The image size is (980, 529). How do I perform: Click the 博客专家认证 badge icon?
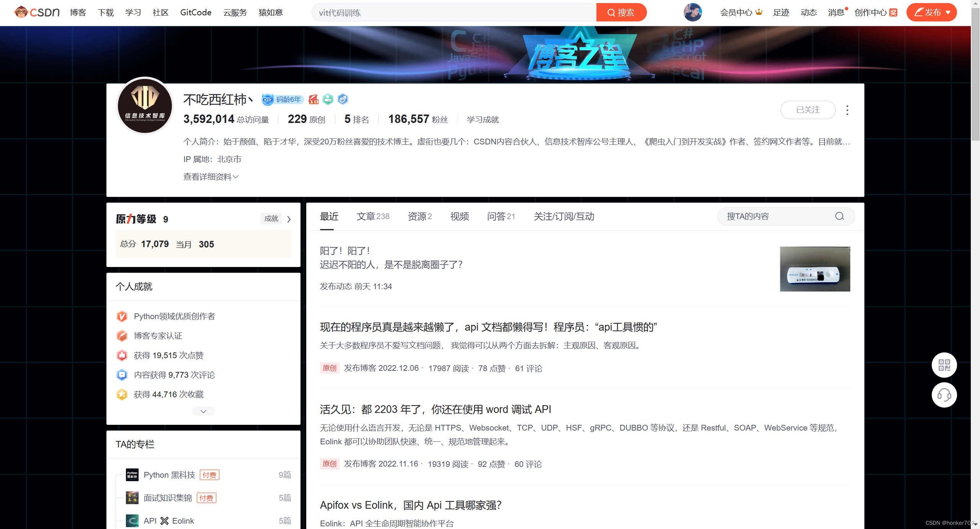(x=122, y=336)
